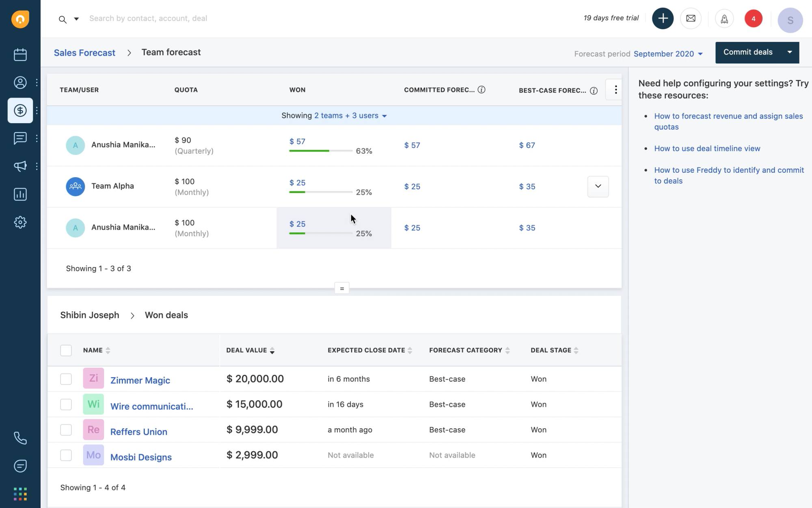Open the Contacts icon in sidebar
The image size is (812, 508).
coord(20,82)
